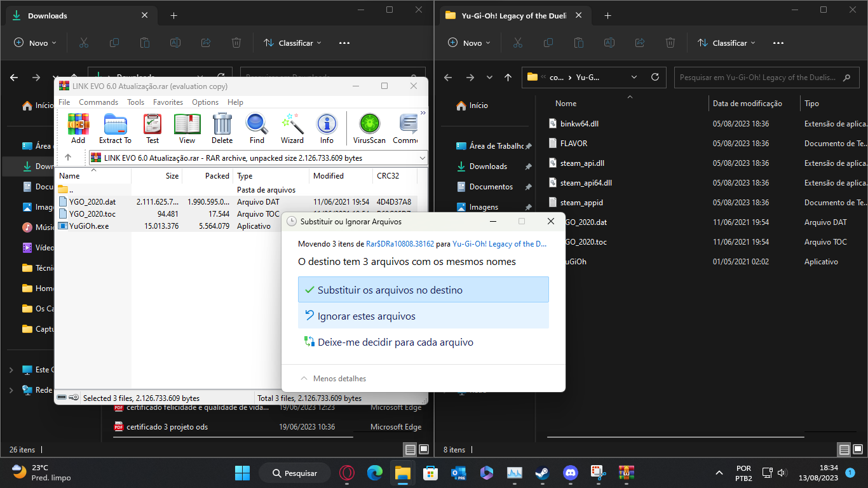868x488 pixels.
Task: Open the Commands menu in WinRAR
Action: click(x=98, y=102)
